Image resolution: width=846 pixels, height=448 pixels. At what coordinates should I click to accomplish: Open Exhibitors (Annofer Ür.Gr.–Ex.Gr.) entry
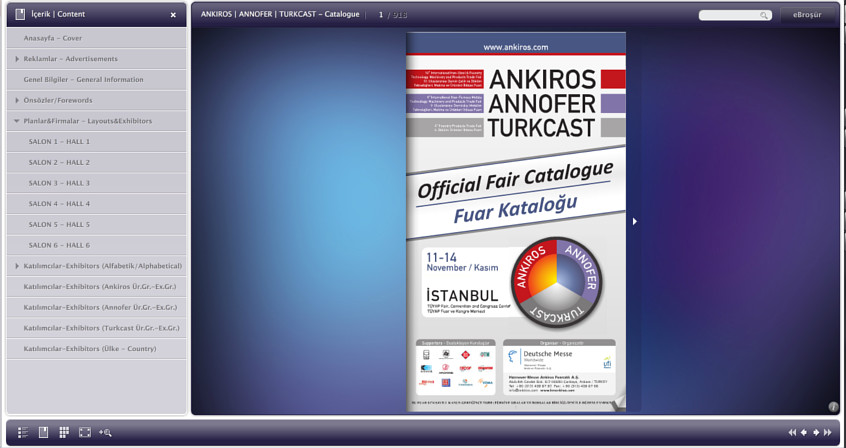[97, 307]
